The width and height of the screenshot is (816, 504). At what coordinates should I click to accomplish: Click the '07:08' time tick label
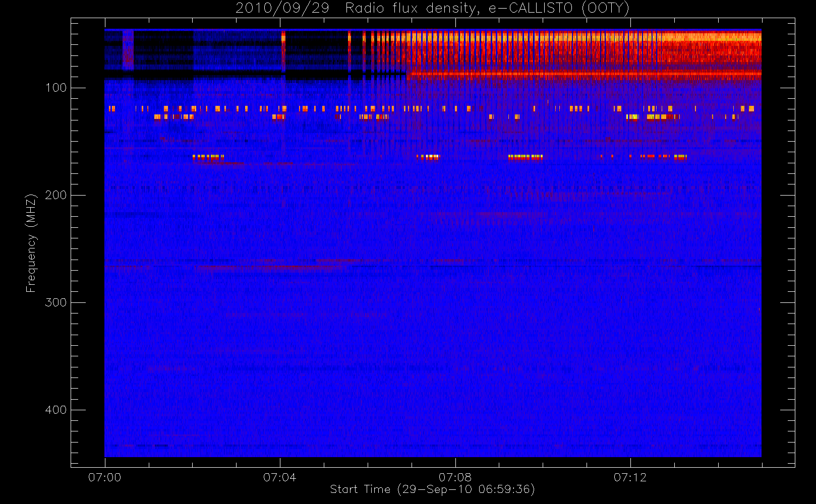(455, 477)
